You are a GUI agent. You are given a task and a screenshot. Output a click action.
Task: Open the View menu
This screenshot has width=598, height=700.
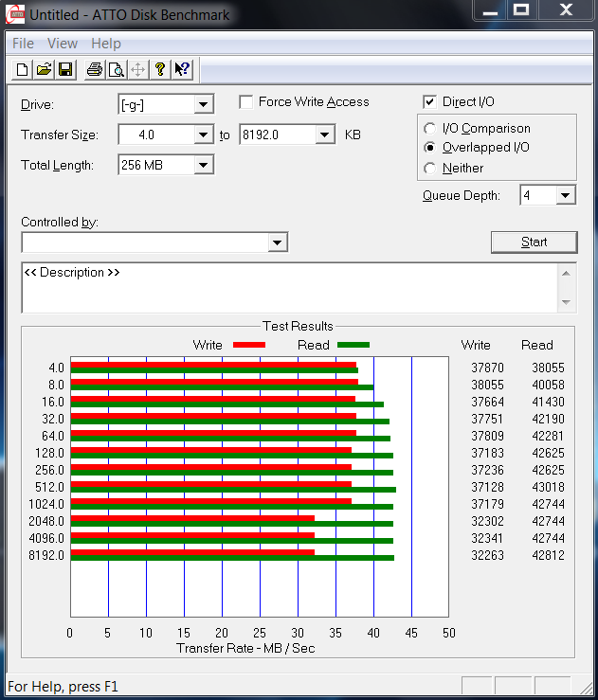[63, 44]
